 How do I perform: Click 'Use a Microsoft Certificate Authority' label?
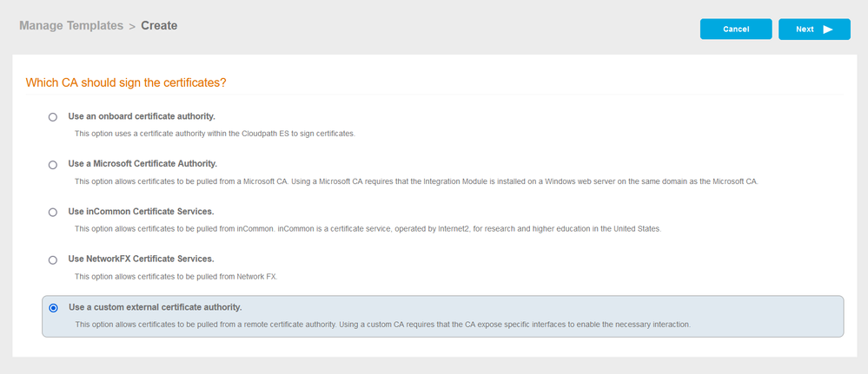142,163
